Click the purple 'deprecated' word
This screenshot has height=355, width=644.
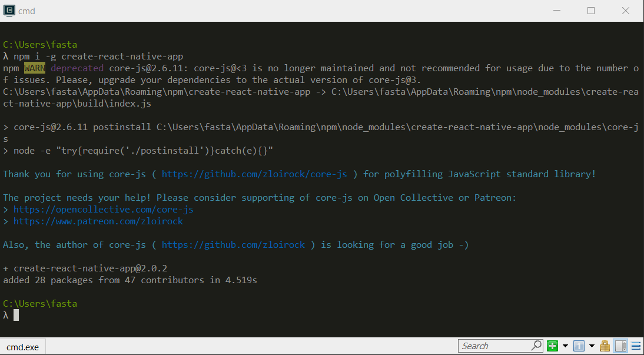click(x=77, y=68)
